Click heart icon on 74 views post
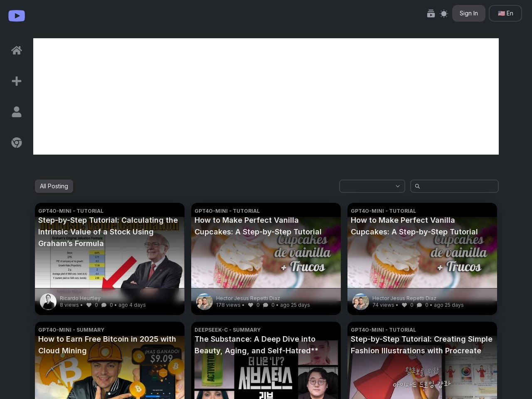The image size is (532, 399). tap(404, 305)
